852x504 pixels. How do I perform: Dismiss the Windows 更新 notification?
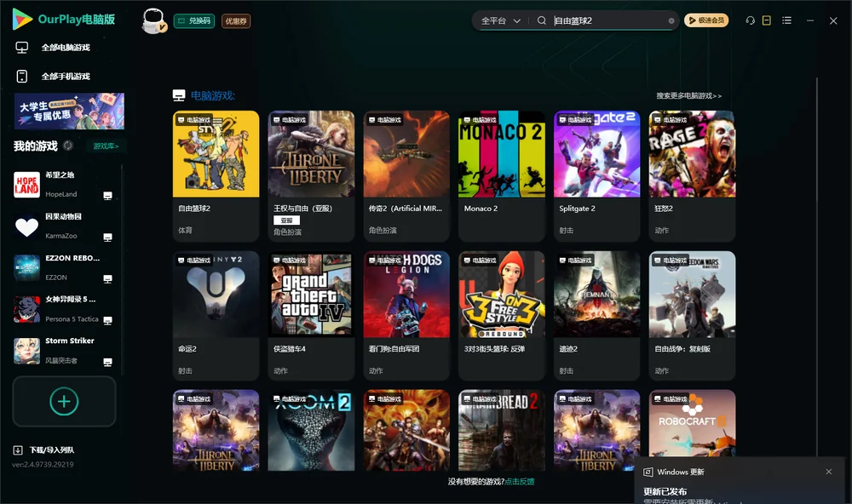coord(828,472)
